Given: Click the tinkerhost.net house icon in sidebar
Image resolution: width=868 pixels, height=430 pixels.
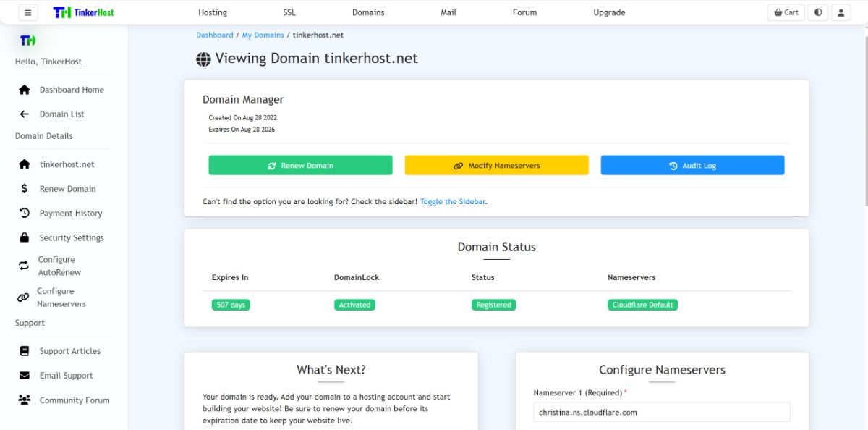Looking at the screenshot, I should point(25,164).
